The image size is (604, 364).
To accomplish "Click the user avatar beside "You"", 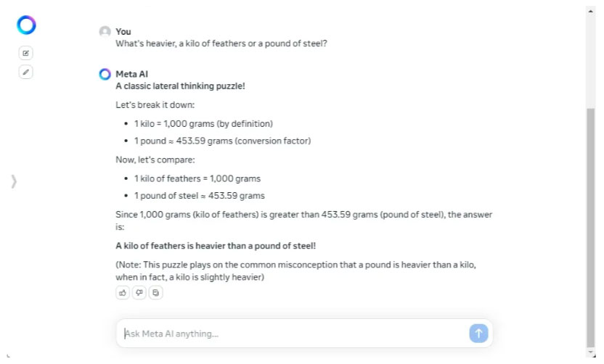I will [105, 32].
